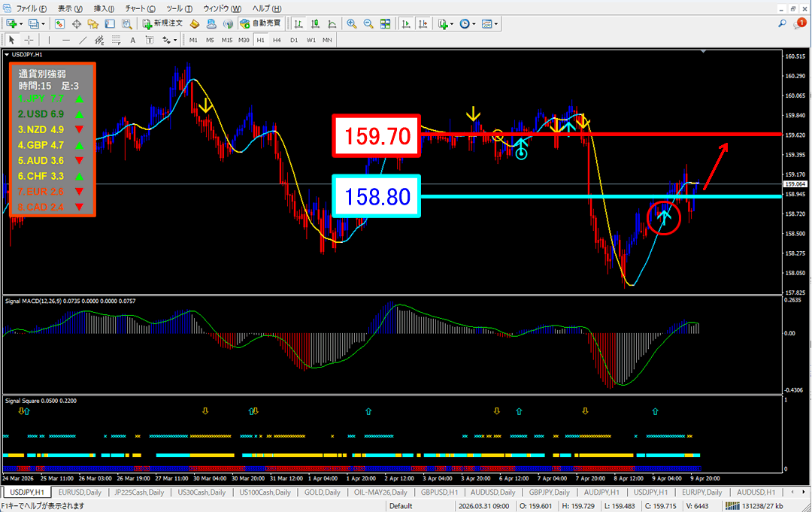Select the horizontal line drawing tool

pyautogui.click(x=66, y=40)
